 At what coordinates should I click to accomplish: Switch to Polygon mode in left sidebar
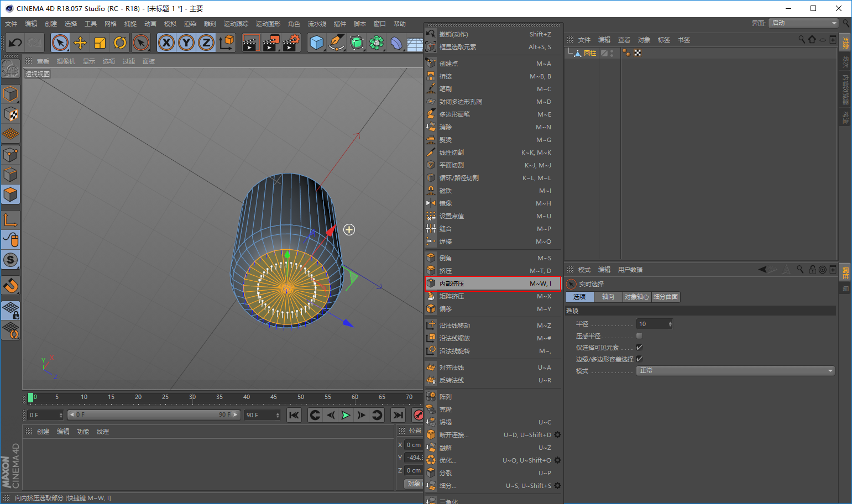[11, 195]
